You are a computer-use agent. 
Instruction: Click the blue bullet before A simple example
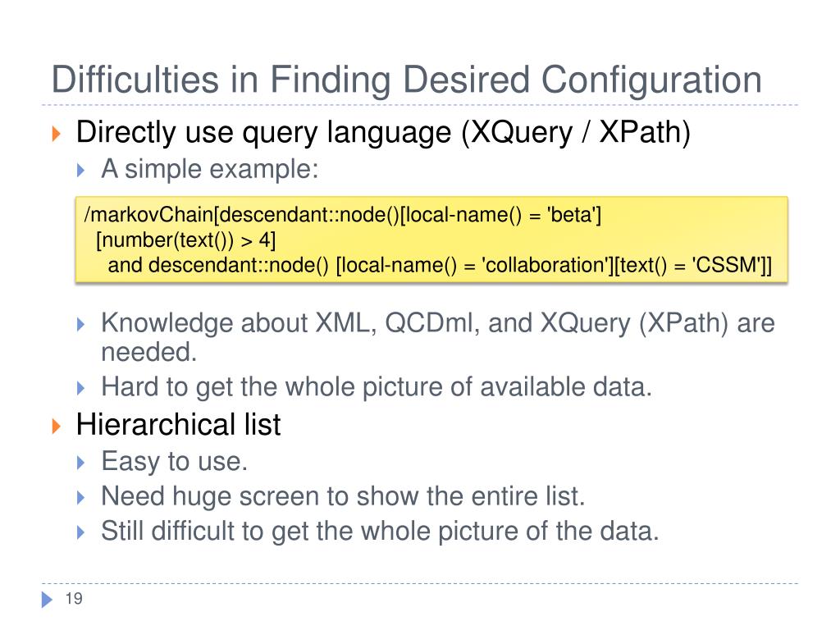(x=81, y=171)
